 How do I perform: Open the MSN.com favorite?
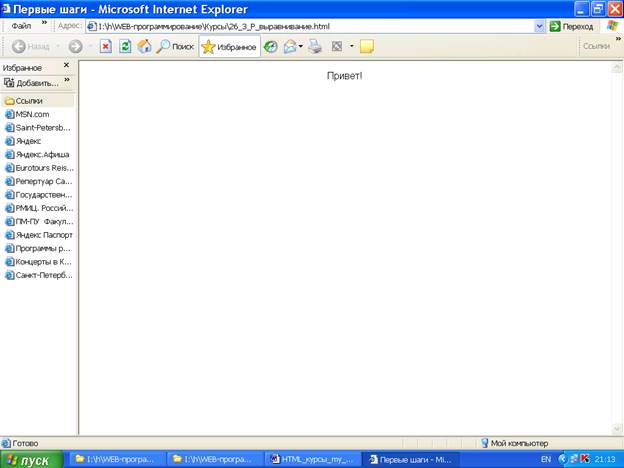pyautogui.click(x=27, y=115)
